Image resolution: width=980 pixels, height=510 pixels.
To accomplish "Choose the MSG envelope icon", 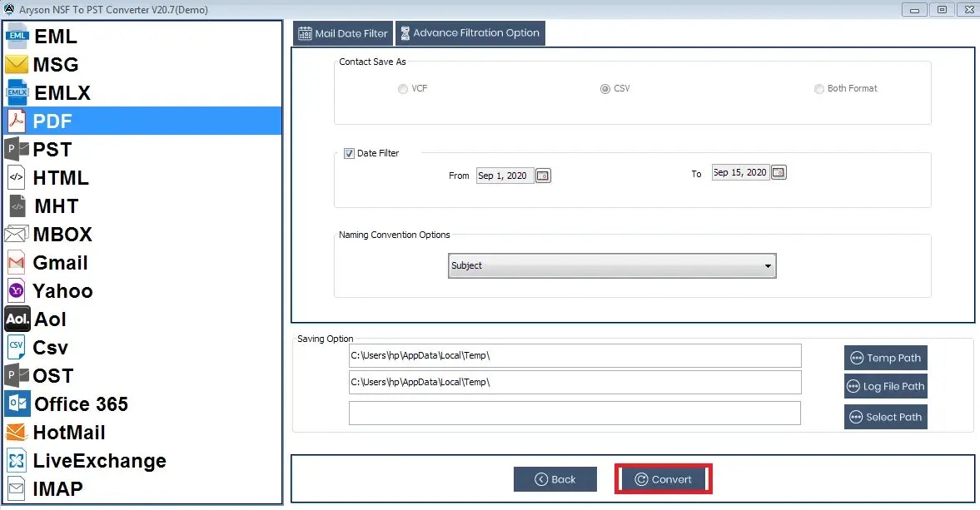I will tap(17, 64).
